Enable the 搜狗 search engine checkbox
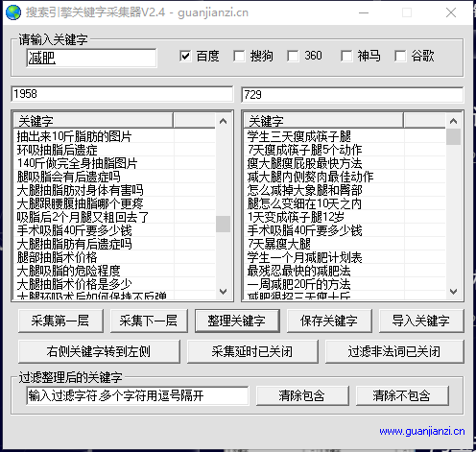This screenshot has width=476, height=452. tap(239, 57)
